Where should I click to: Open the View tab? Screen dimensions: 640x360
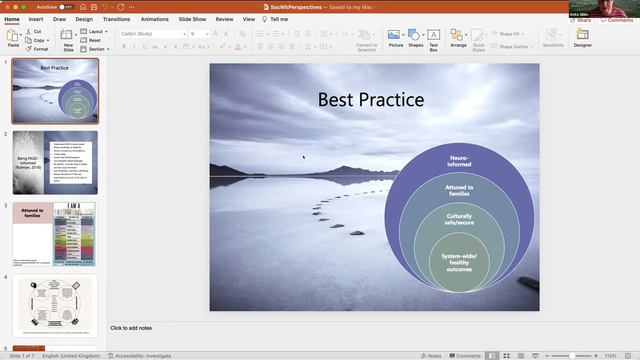(x=249, y=19)
